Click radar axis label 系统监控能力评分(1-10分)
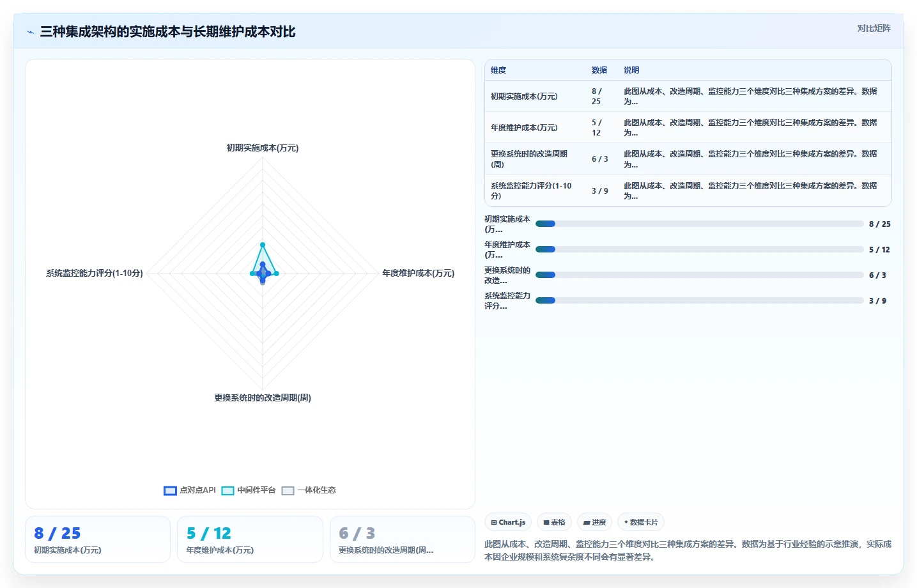 pos(95,273)
